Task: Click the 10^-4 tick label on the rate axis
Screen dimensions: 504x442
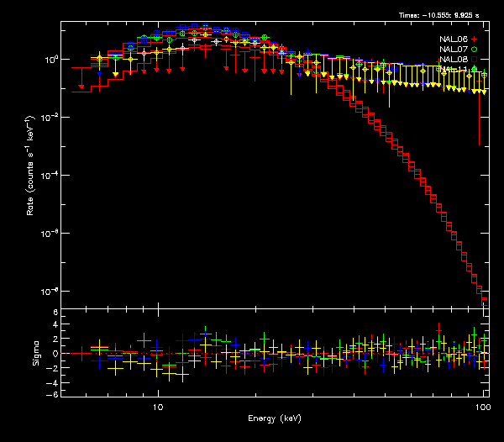Action: (x=49, y=176)
